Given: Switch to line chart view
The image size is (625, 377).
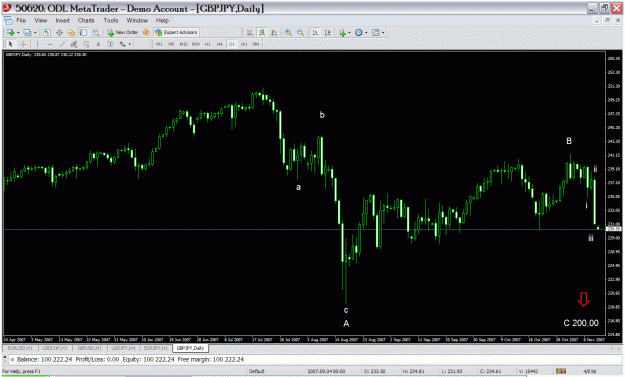Looking at the screenshot, I should (x=274, y=32).
